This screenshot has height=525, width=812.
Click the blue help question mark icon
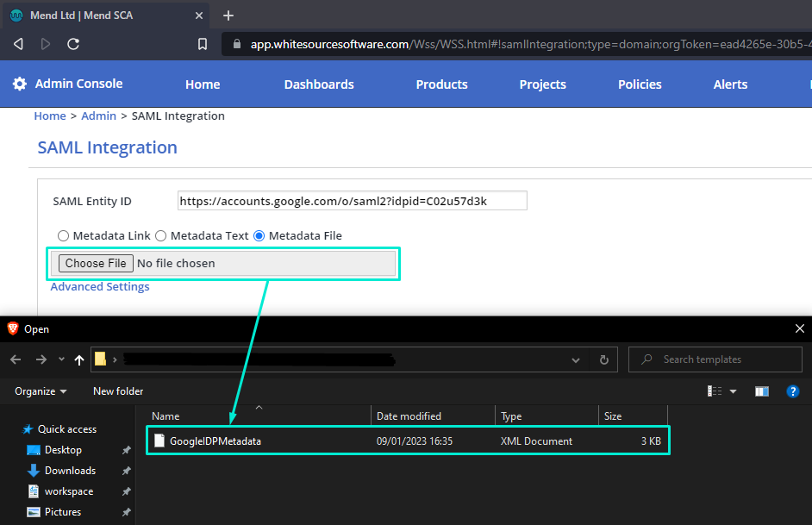pyautogui.click(x=793, y=391)
